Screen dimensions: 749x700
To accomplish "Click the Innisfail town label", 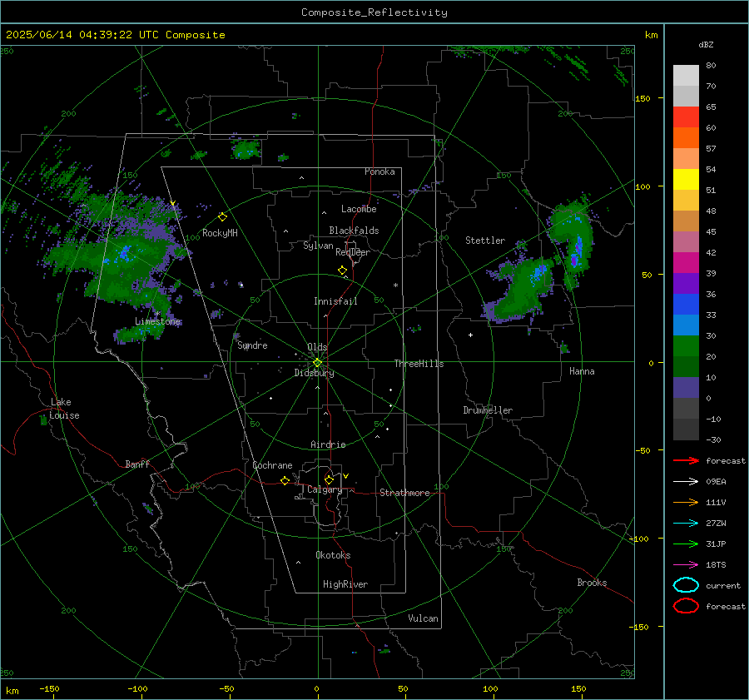I will click(335, 301).
